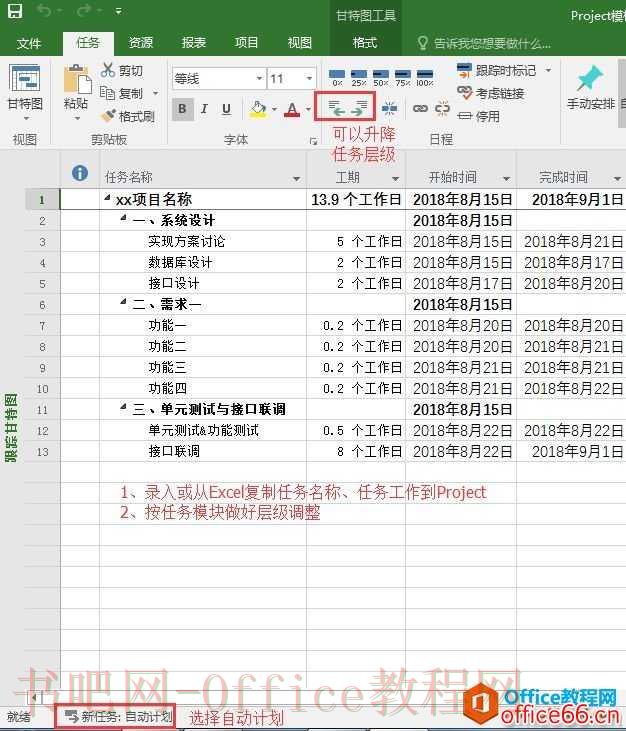Switch to the 视图 ribbon tab
This screenshot has height=731, width=626.
pyautogui.click(x=299, y=43)
